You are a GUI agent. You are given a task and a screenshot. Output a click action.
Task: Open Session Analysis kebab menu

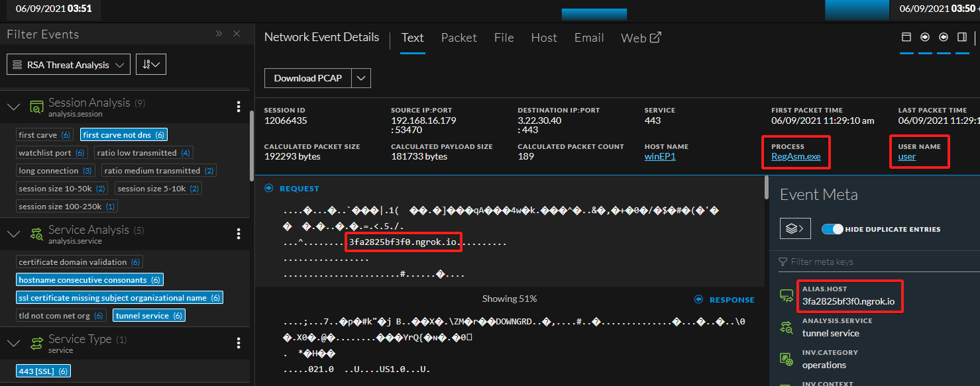pyautogui.click(x=239, y=107)
